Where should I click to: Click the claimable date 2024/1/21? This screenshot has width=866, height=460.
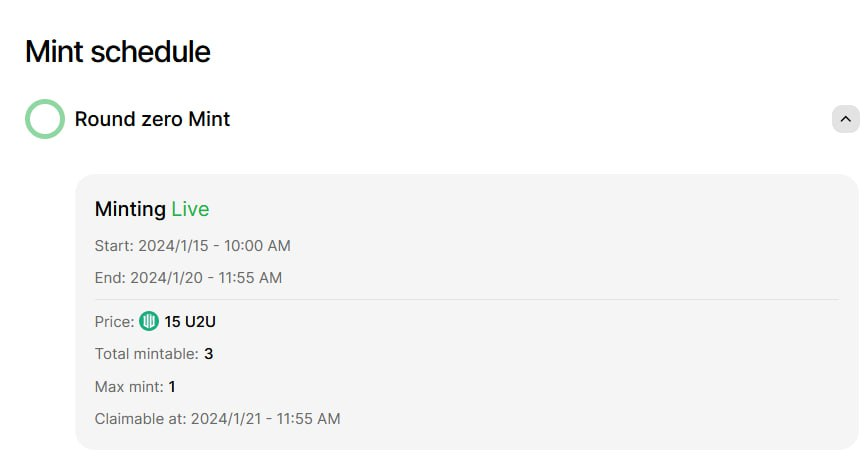(226, 419)
